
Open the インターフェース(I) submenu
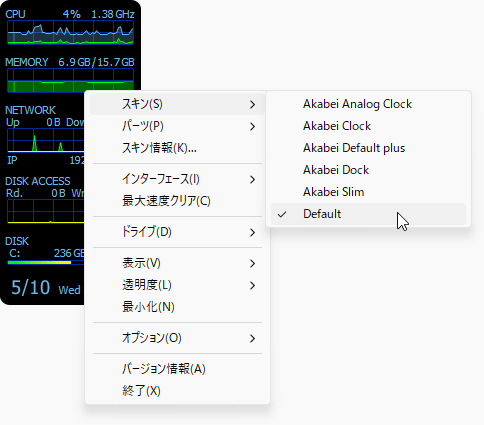(x=177, y=179)
